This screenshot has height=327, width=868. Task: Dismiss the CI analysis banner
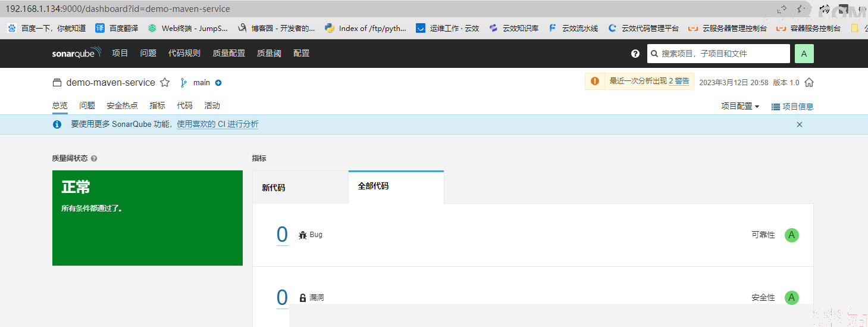(800, 124)
